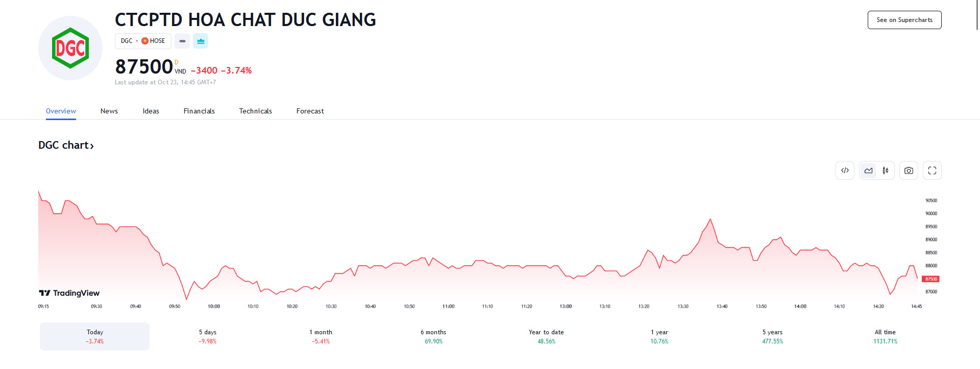Select the 1 year performance range
The width and height of the screenshot is (980, 369).
(658, 336)
